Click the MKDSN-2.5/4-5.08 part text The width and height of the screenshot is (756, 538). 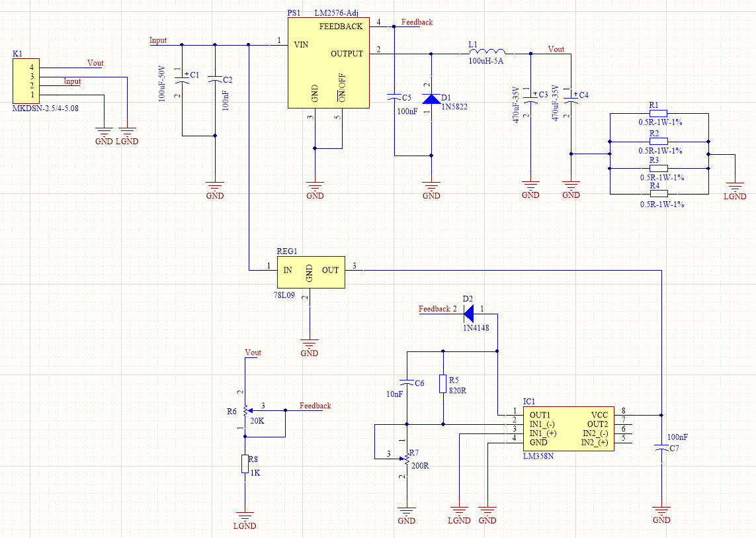(x=46, y=108)
